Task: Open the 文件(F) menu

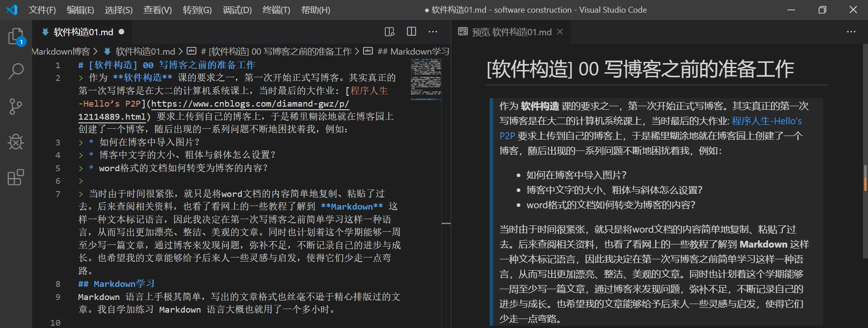Action: 42,10
